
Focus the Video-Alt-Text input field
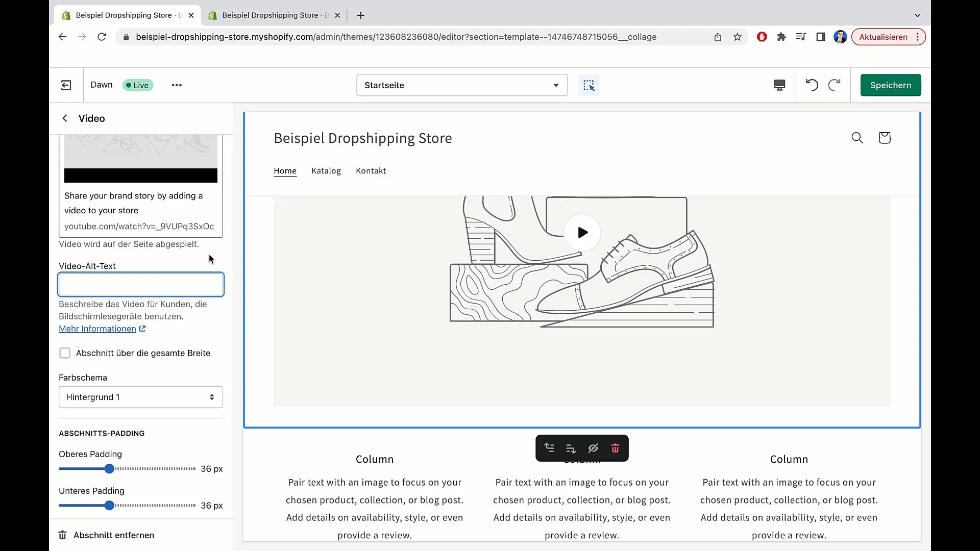141,285
